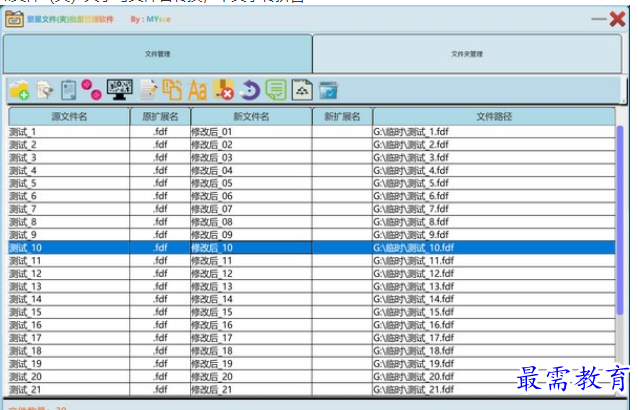
Task: Select the row 测试_5
Action: coord(312,183)
